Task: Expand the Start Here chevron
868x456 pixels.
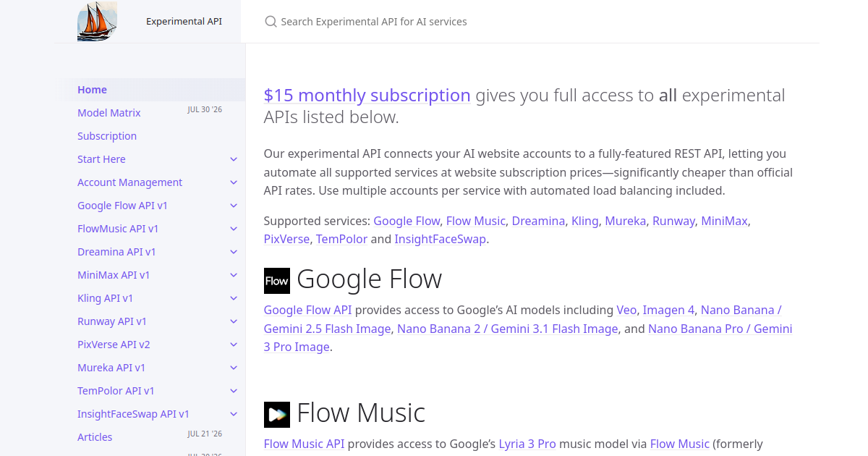Action: click(234, 159)
